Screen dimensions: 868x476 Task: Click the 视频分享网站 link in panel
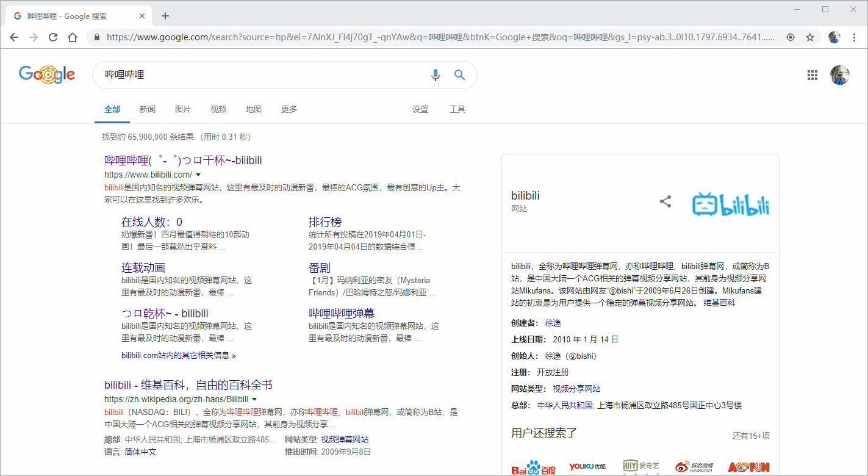[x=576, y=389]
